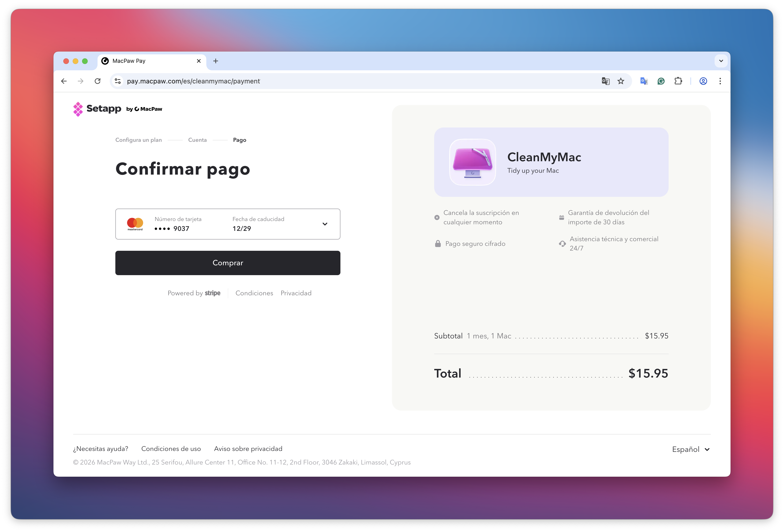Open the Español language dropdown
The width and height of the screenshot is (784, 532).
point(691,450)
